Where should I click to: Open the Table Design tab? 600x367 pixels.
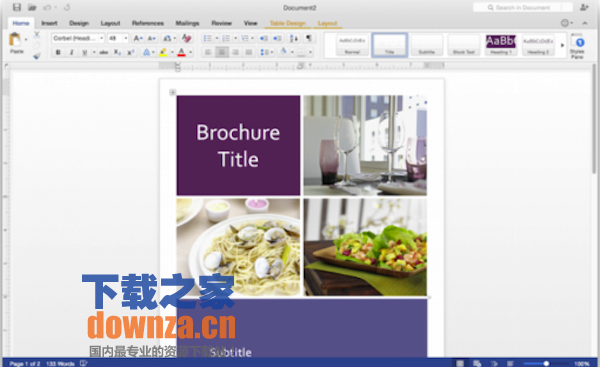(287, 23)
